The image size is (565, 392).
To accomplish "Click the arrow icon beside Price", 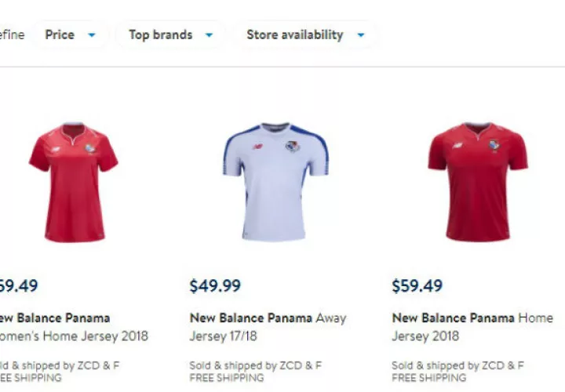I will tap(92, 35).
